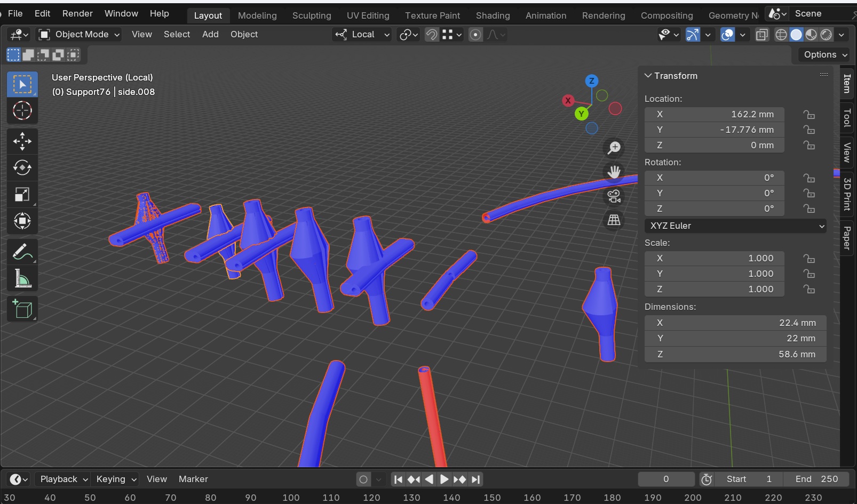
Task: Toggle use preview range clock icon
Action: pyautogui.click(x=707, y=479)
